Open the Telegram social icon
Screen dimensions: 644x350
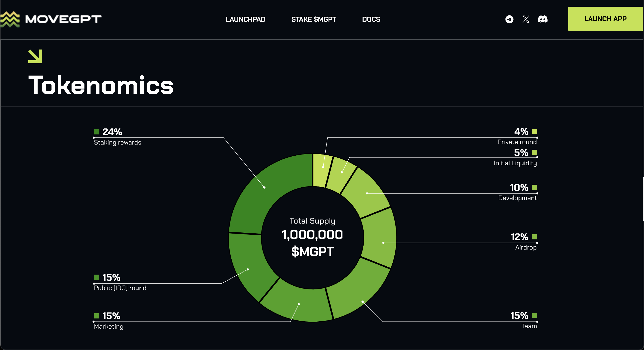509,19
